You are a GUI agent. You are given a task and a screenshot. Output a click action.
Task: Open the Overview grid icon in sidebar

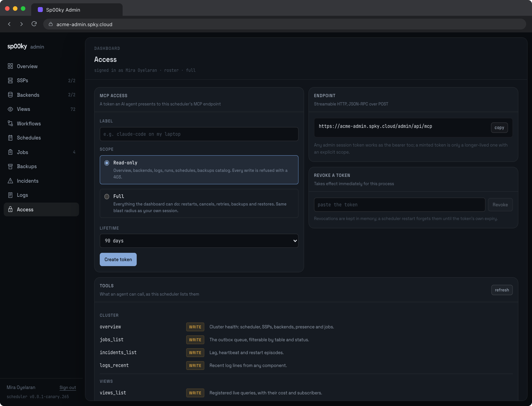coord(10,66)
